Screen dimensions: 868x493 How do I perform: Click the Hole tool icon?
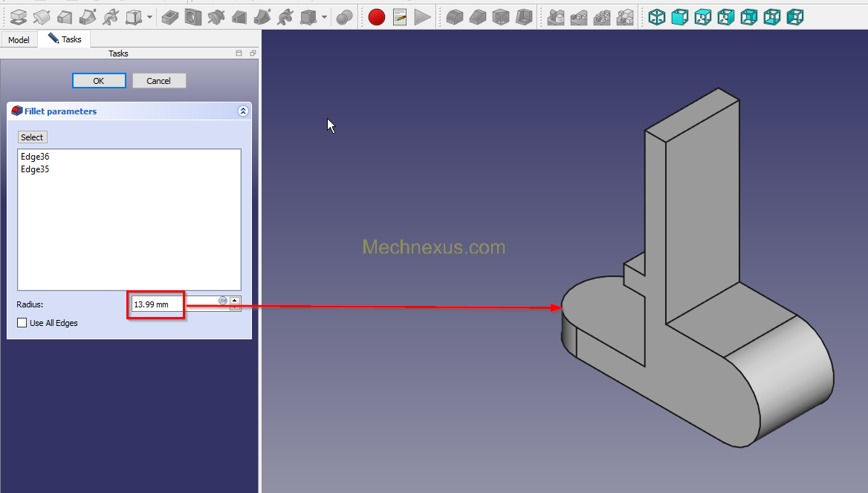coord(193,16)
